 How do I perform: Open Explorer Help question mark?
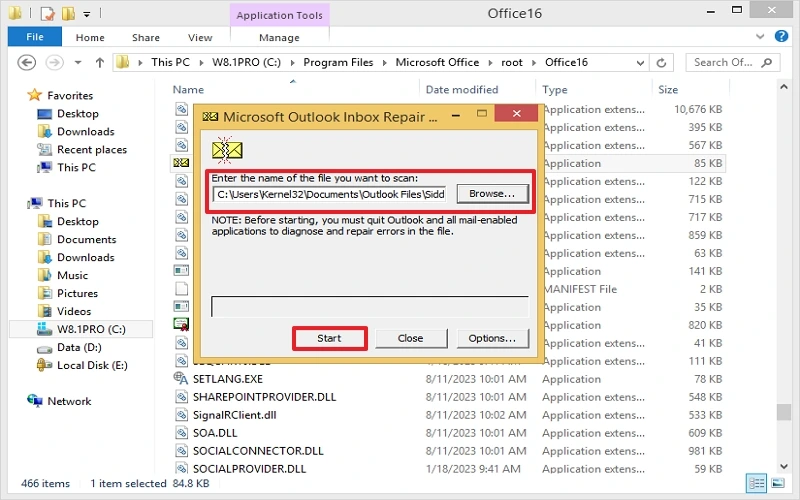point(781,36)
